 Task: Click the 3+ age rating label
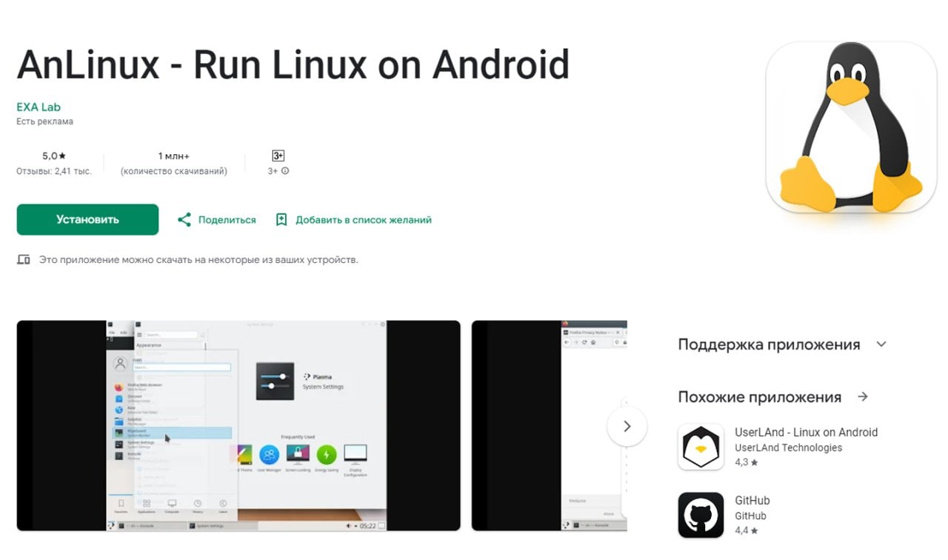click(x=278, y=156)
